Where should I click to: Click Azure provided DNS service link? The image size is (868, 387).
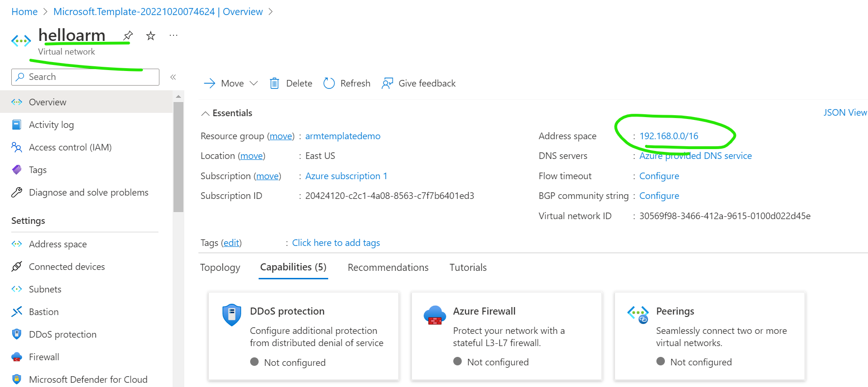(x=695, y=156)
